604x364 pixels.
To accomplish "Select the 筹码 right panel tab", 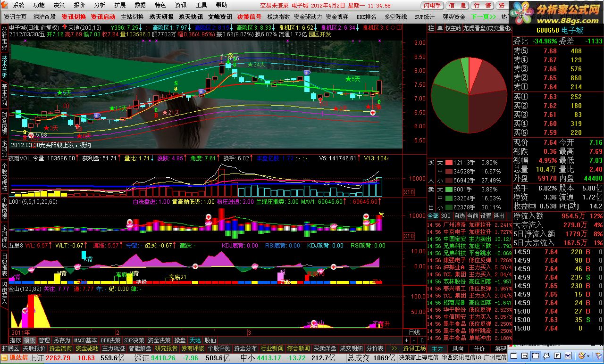I will [500, 348].
